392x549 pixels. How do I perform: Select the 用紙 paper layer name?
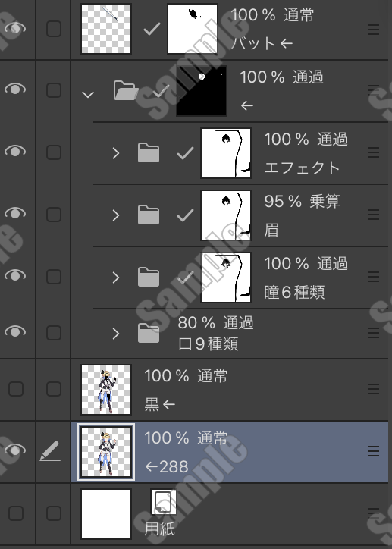159,529
